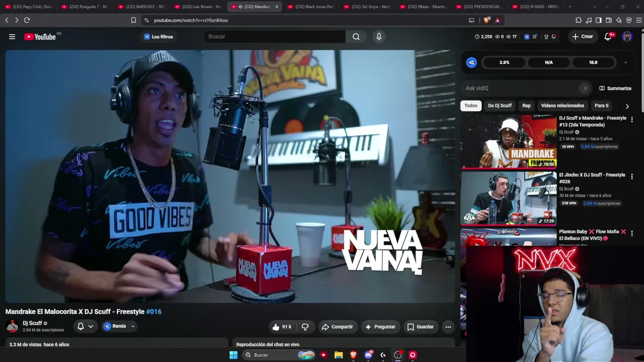Reload the current page
The height and width of the screenshot is (362, 644).
(27, 20)
